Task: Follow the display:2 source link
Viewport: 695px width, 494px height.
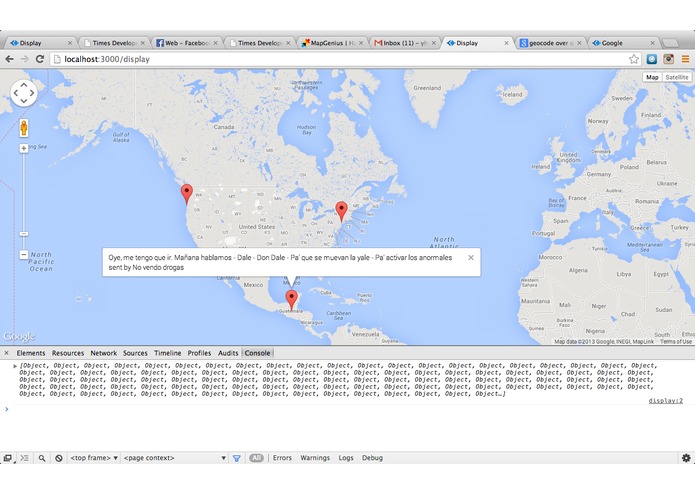Action: [666, 401]
